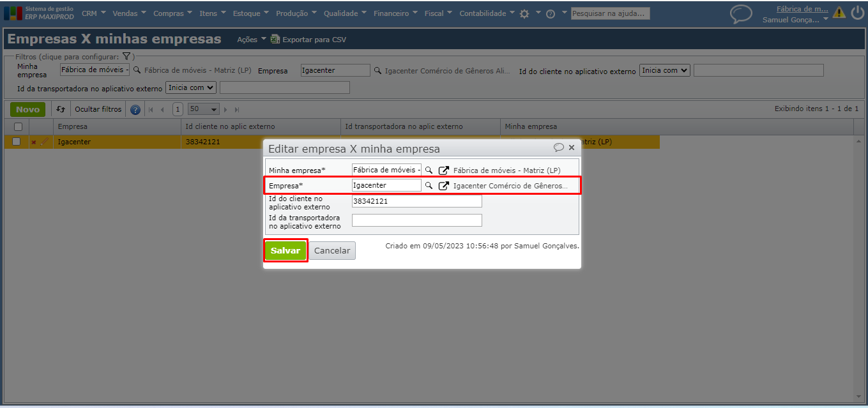
Task: Toggle the select-all checkbox in grid header
Action: tap(17, 126)
